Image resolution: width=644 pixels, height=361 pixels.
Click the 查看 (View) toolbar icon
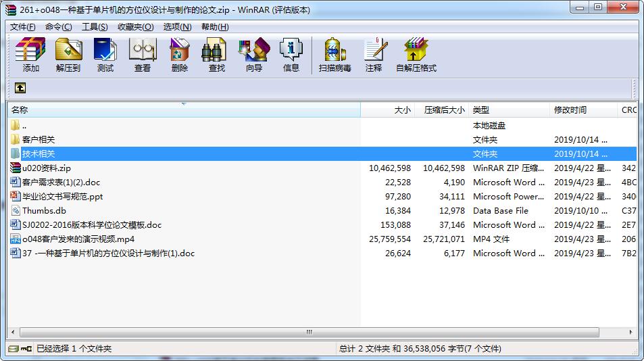coord(143,50)
